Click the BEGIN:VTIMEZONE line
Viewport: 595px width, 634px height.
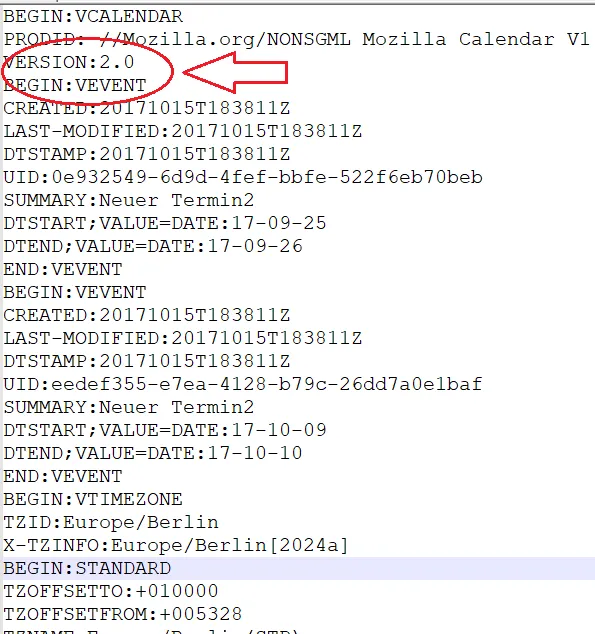93,499
